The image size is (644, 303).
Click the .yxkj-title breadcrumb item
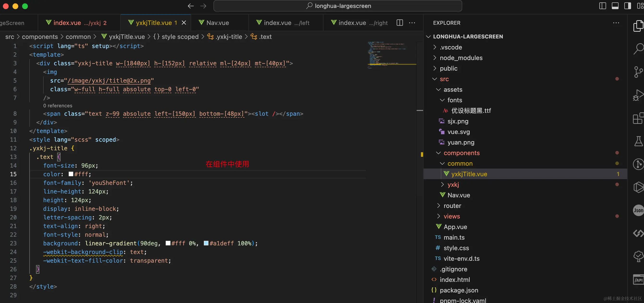(229, 37)
